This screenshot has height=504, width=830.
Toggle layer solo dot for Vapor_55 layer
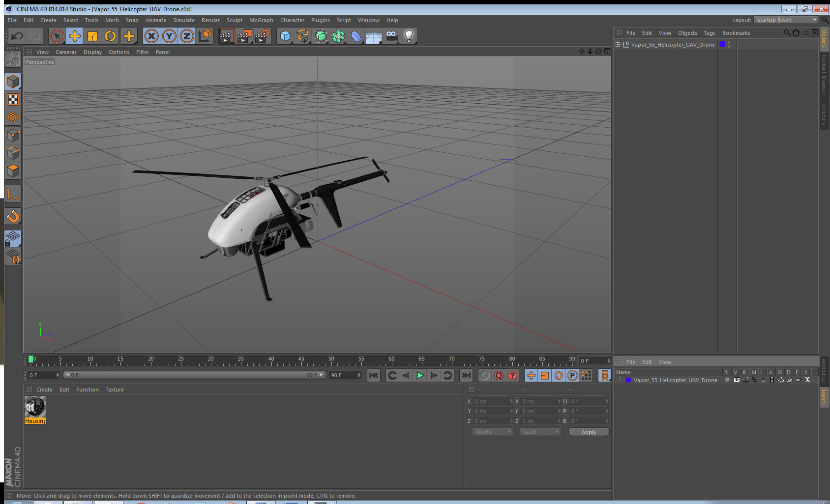(727, 380)
